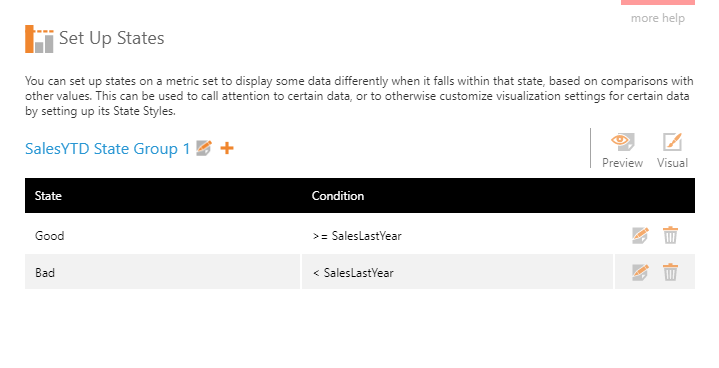This screenshot has height=368, width=719.
Task: Select the Bad state name cell
Action: pos(162,272)
